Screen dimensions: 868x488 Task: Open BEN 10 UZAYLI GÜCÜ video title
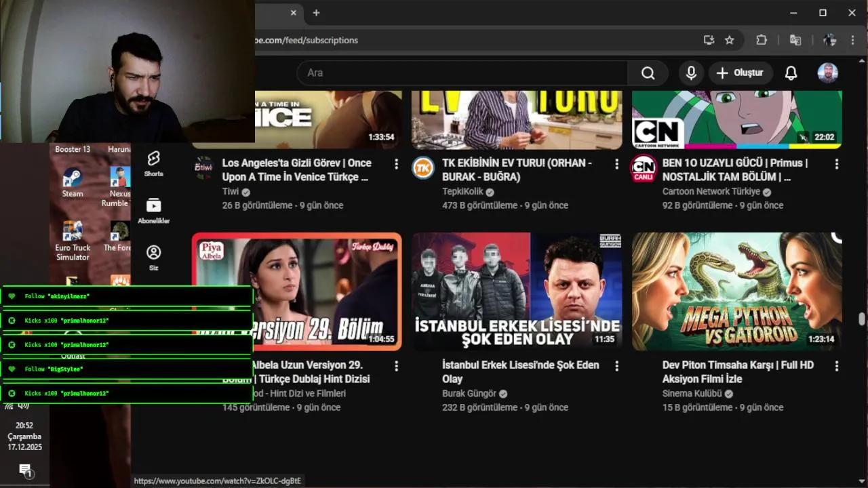735,170
